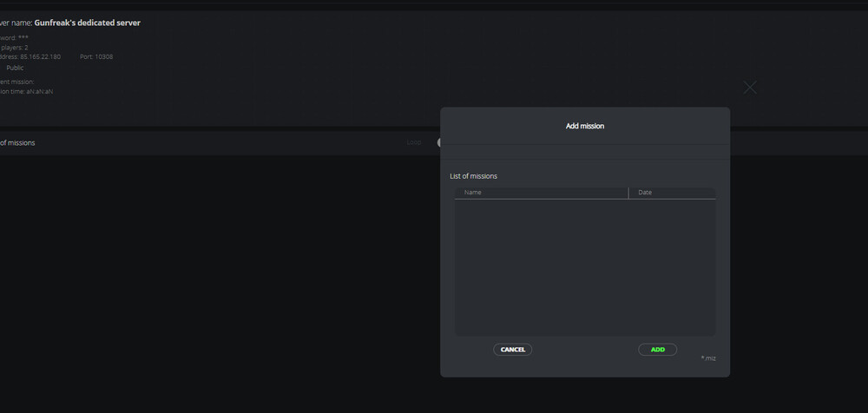The height and width of the screenshot is (413, 868).
Task: Click the Port 10308 value
Action: point(104,56)
